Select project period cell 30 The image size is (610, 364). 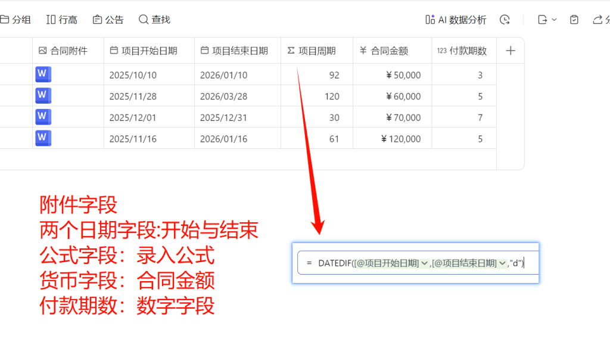tap(317, 117)
